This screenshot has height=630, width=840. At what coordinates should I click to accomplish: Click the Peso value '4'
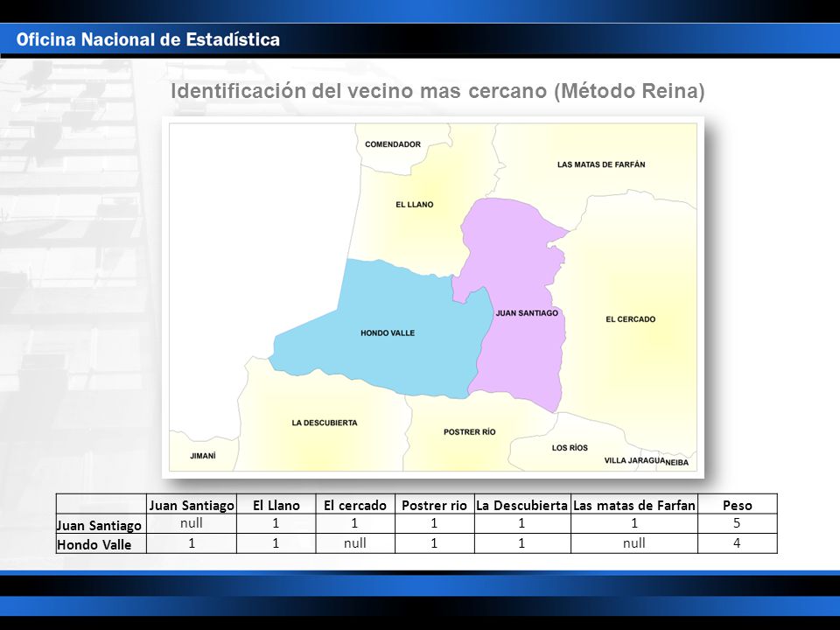pyautogui.click(x=737, y=543)
